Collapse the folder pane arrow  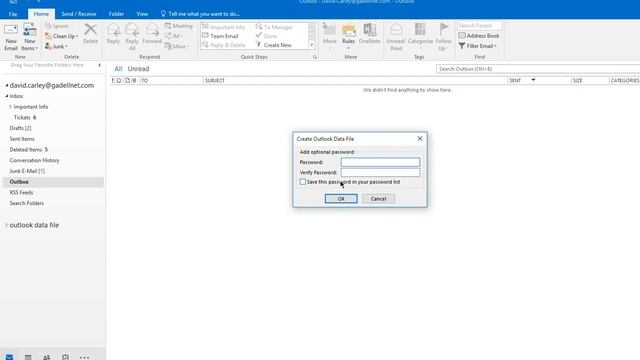point(99,65)
